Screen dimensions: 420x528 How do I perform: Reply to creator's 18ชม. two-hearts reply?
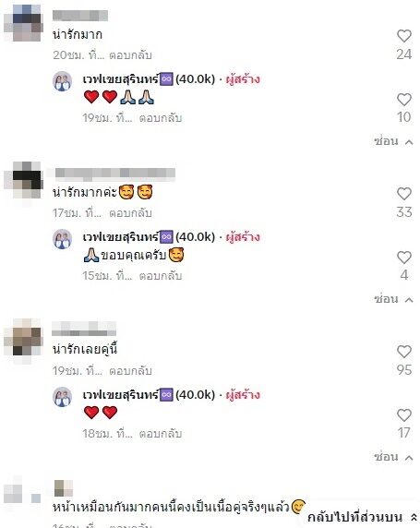(161, 433)
